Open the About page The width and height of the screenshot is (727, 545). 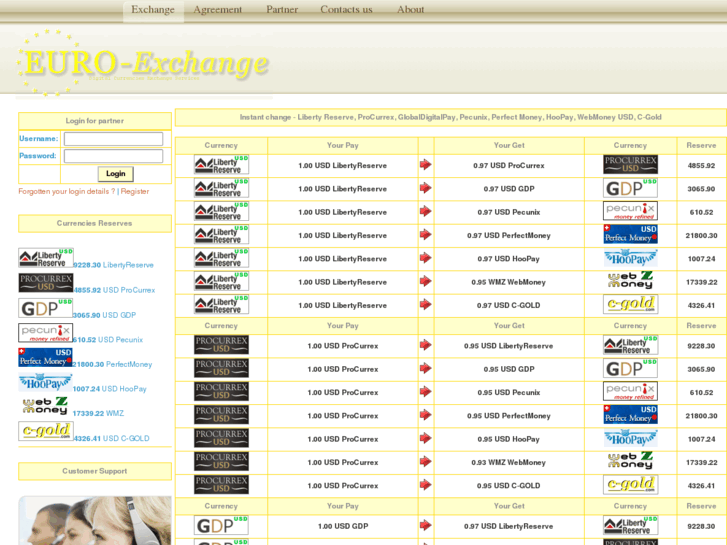[x=410, y=10]
